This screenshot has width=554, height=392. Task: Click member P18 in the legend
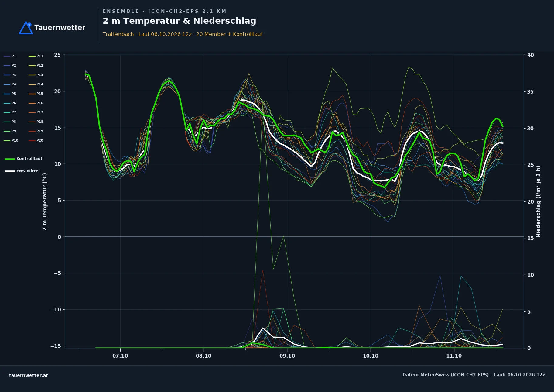(x=36, y=122)
